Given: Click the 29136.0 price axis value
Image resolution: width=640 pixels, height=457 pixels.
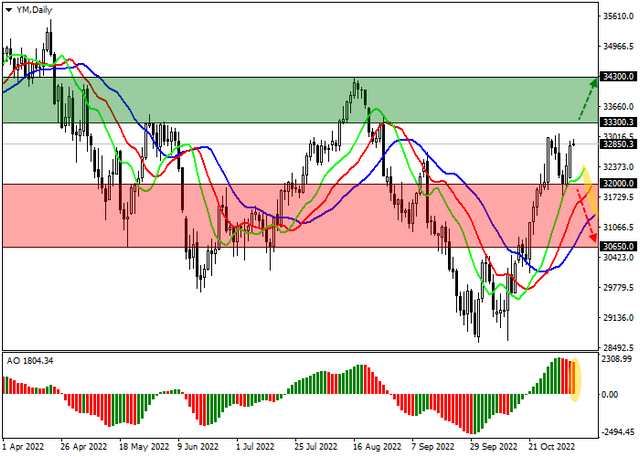Looking at the screenshot, I should (x=618, y=317).
